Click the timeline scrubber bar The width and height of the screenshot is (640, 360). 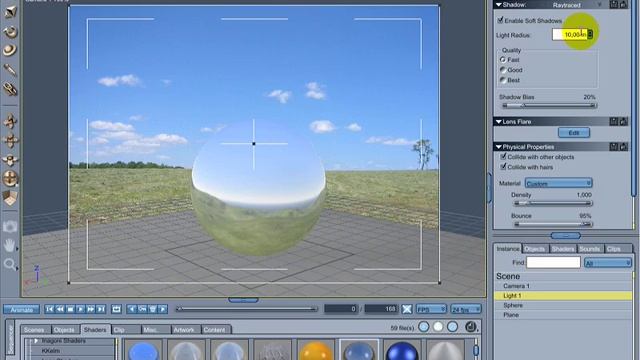click(247, 309)
